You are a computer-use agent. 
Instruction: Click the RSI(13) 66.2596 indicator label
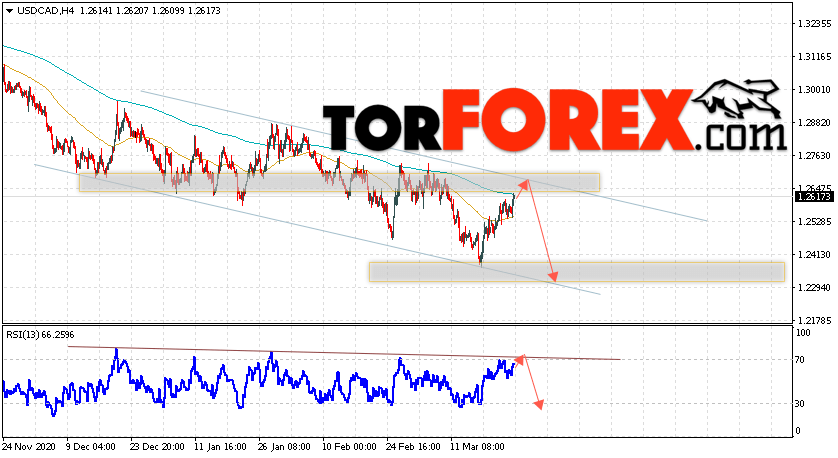point(40,335)
